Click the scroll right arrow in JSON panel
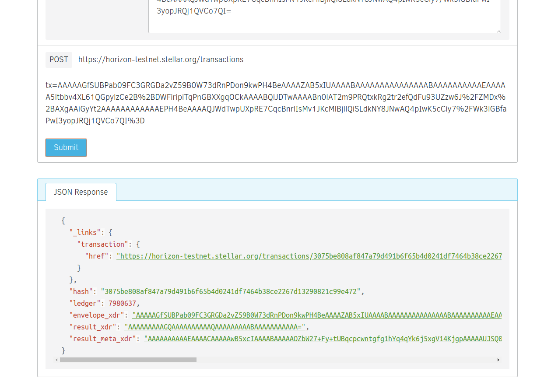 pos(498,360)
